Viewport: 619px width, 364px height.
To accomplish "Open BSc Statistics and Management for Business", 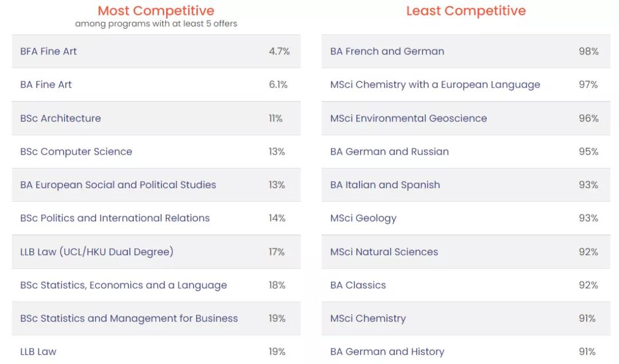I will (128, 318).
